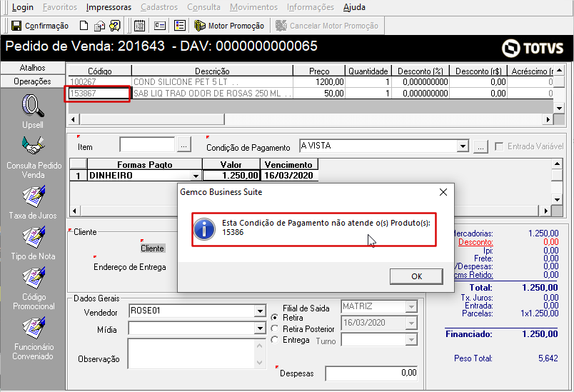The height and width of the screenshot is (392, 574).
Task: Click the Item input field
Action: [147, 144]
